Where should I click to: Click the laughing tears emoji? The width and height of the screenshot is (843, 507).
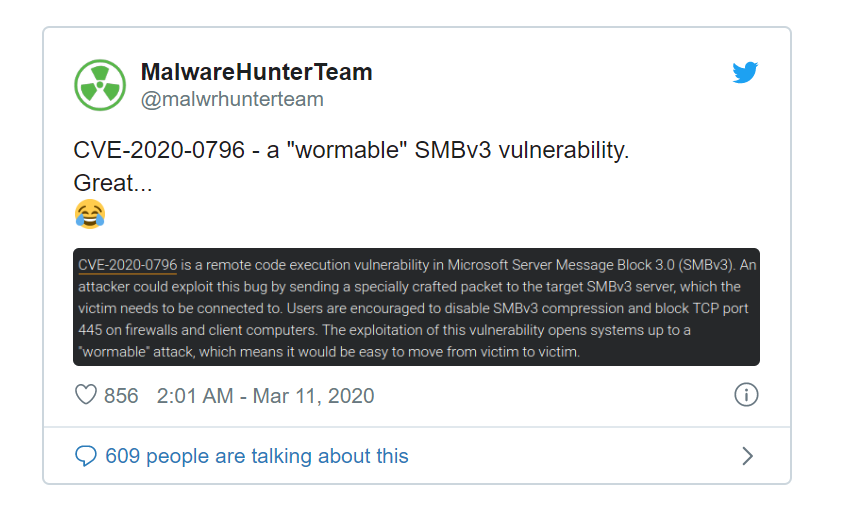click(90, 213)
